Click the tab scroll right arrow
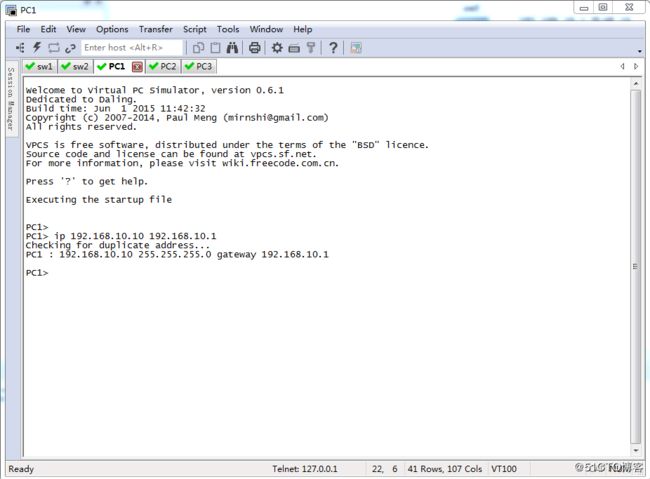Viewport: 650px width, 479px height. 636,66
